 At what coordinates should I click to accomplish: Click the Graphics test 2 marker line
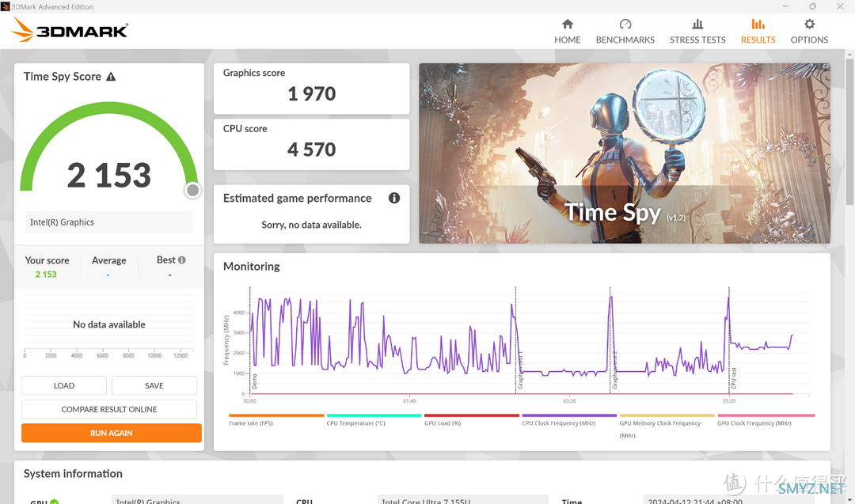pyautogui.click(x=610, y=339)
